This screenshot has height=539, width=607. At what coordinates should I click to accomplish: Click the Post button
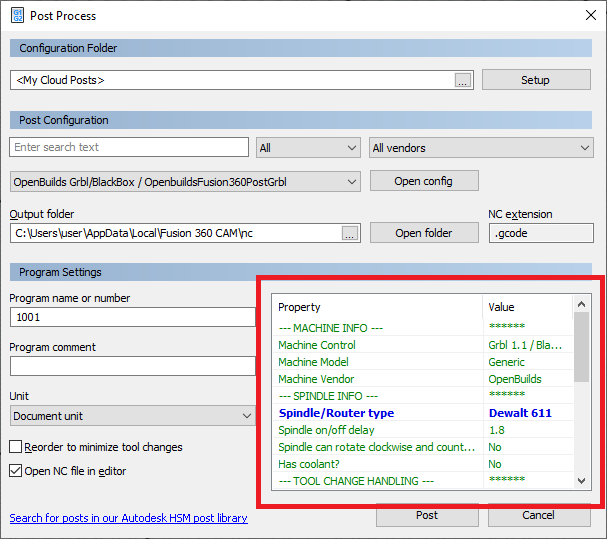pos(426,516)
